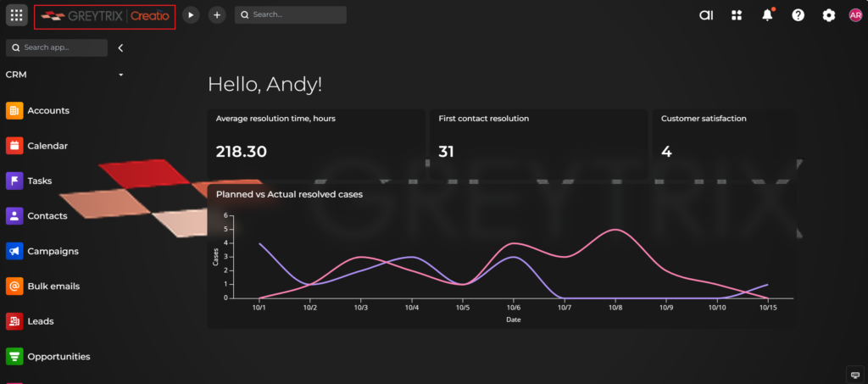Viewport: 868px width, 384px height.
Task: Click the plus quick-add button
Action: (217, 15)
